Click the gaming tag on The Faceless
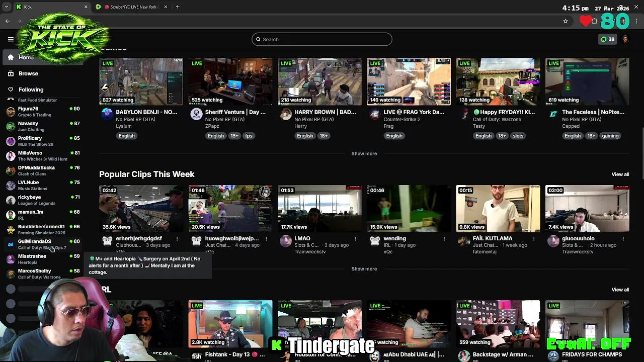The image size is (644, 362). point(610,136)
